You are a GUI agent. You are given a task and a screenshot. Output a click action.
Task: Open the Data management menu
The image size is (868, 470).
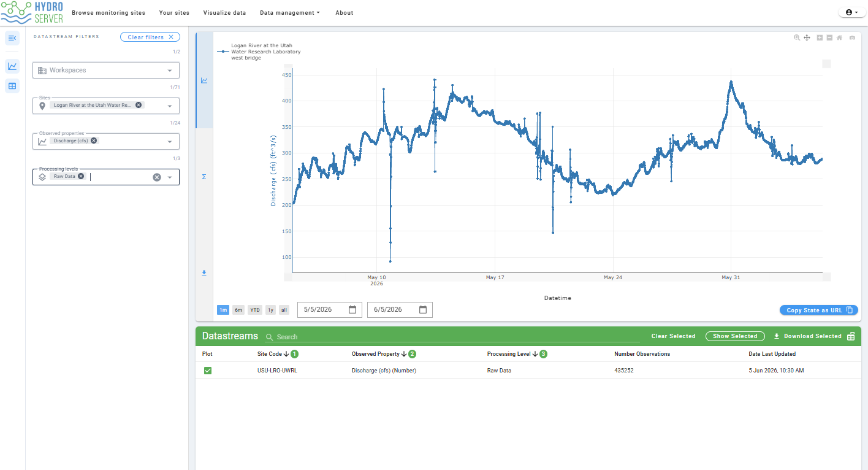pos(290,13)
